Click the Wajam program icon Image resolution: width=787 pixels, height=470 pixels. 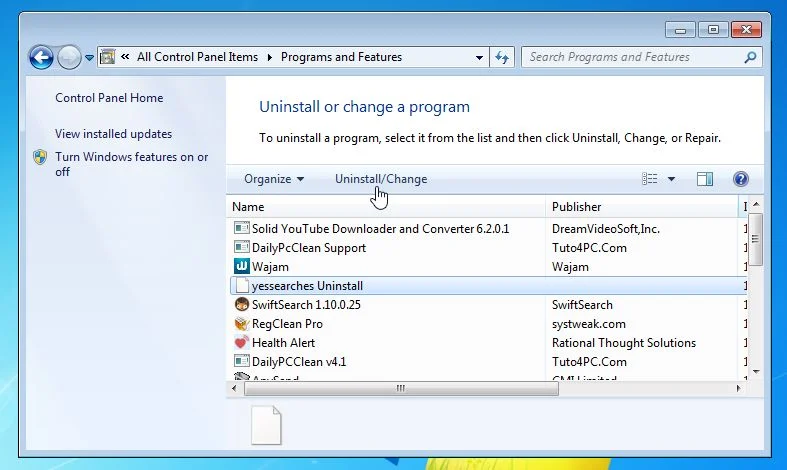[x=241, y=266]
